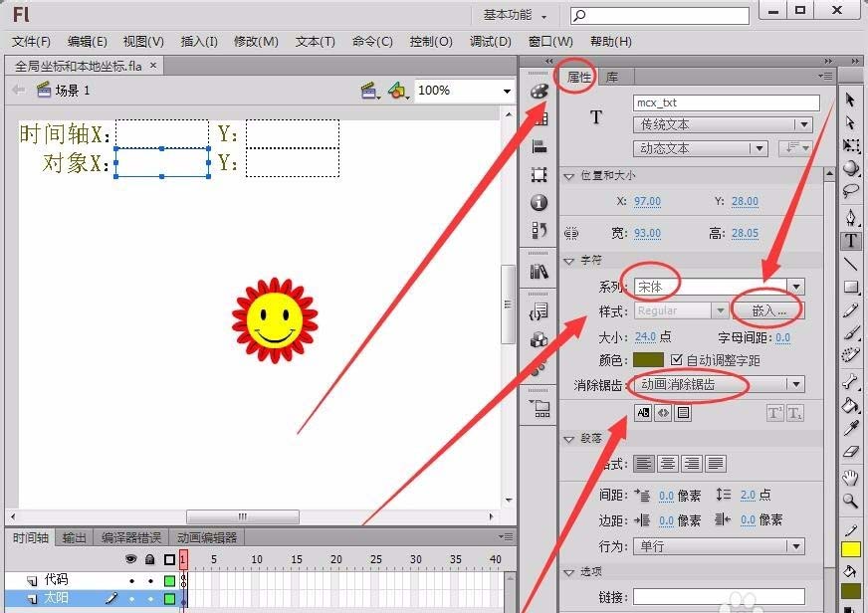
Task: Open the 基本功能 workspace switcher
Action: [x=515, y=16]
